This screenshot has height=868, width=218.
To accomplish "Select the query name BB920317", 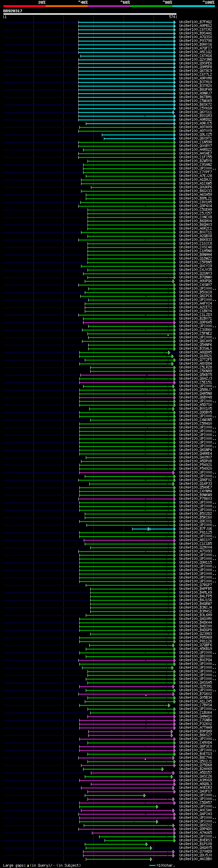I will tap(13, 11).
